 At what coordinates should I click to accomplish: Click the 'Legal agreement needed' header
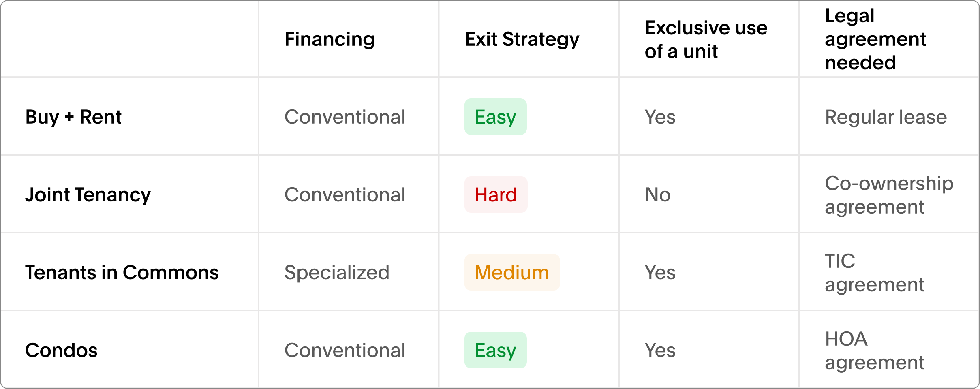pos(875,39)
